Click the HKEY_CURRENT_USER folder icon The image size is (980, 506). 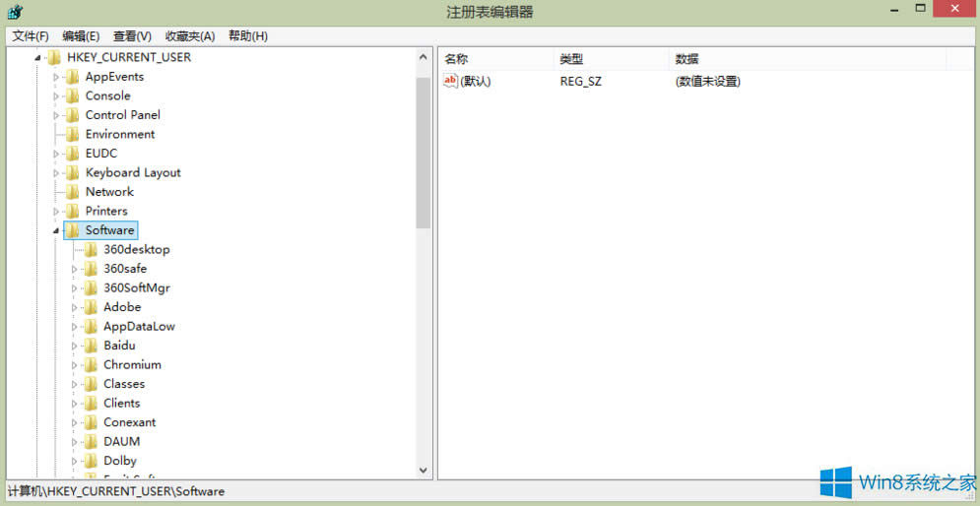pos(54,57)
